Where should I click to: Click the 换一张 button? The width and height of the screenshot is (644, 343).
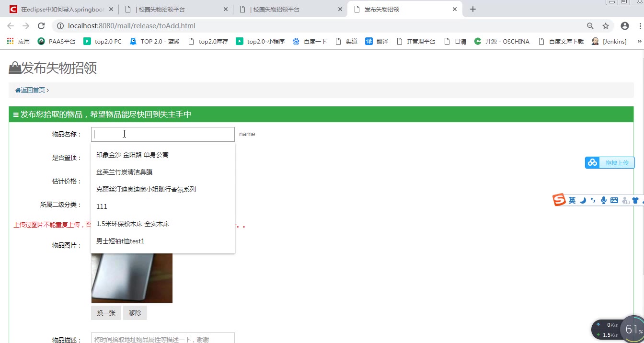pos(106,313)
